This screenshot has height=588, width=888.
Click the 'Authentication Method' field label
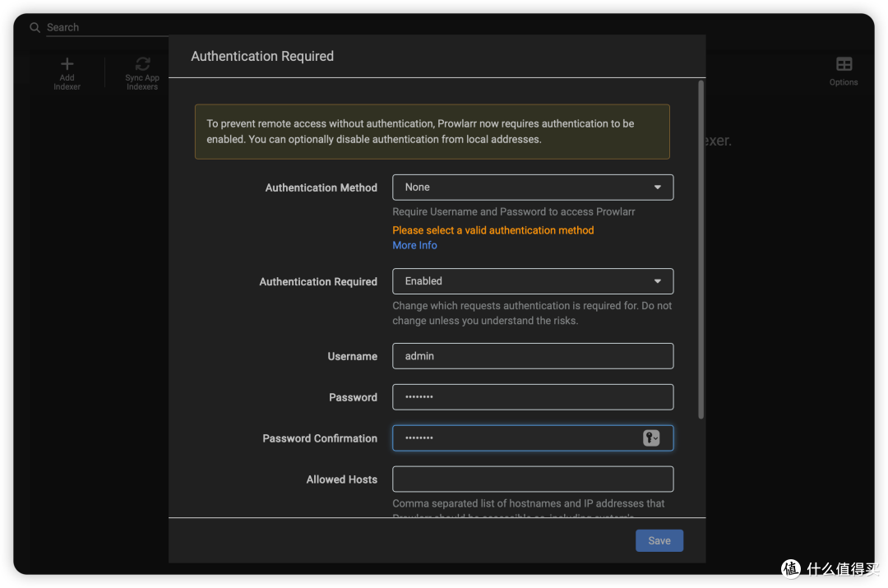321,188
